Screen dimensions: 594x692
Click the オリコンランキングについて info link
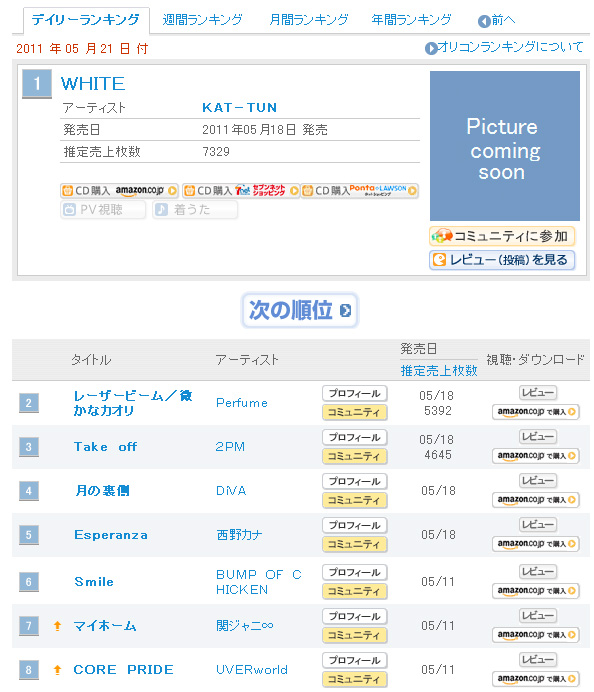click(504, 47)
